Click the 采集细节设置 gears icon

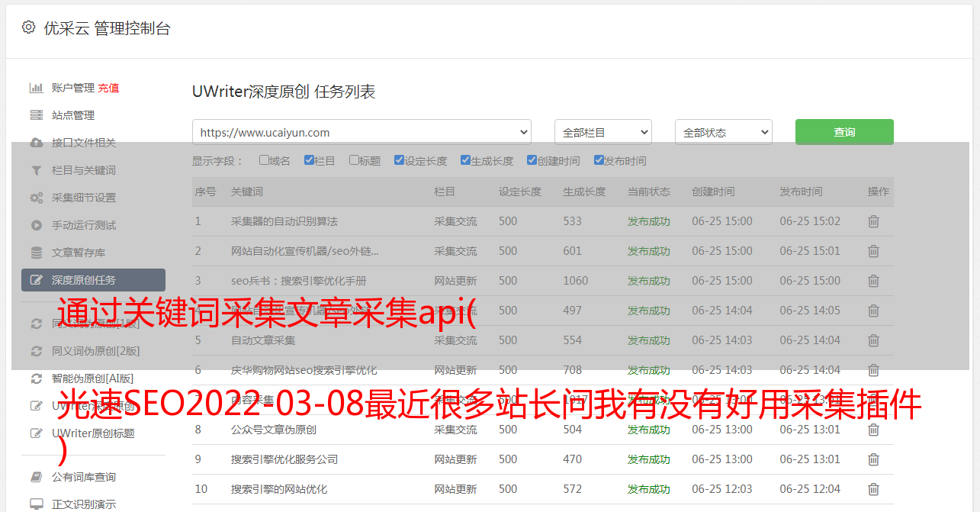[36, 198]
